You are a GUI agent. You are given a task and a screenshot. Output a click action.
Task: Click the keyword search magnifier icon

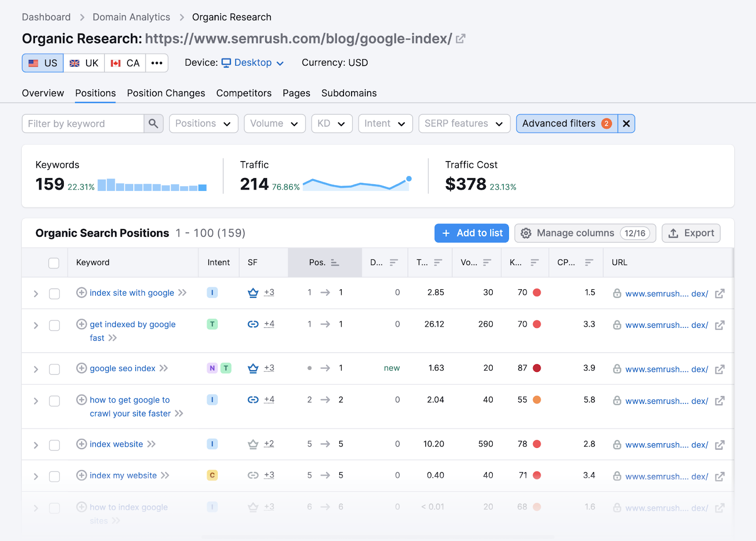(154, 123)
